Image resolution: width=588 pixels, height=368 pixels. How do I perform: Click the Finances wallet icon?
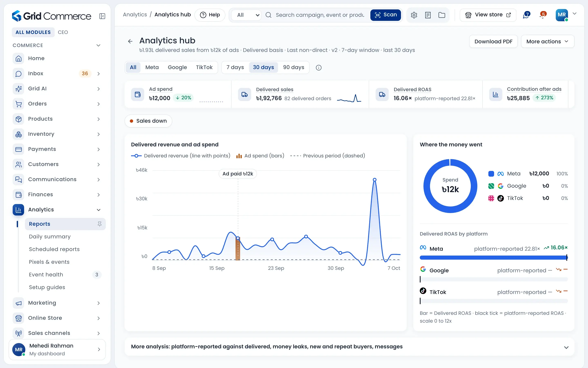18,194
